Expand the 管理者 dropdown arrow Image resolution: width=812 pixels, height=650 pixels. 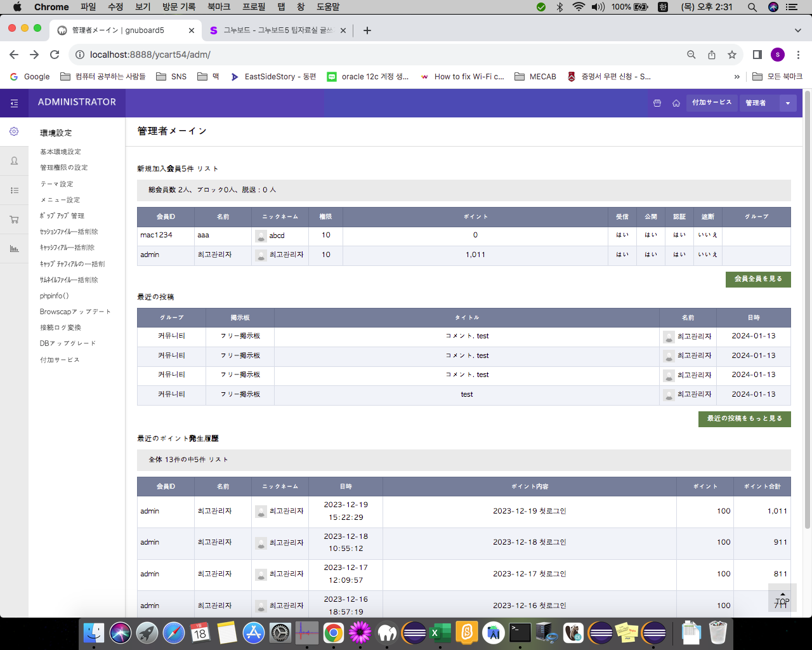[x=788, y=103]
